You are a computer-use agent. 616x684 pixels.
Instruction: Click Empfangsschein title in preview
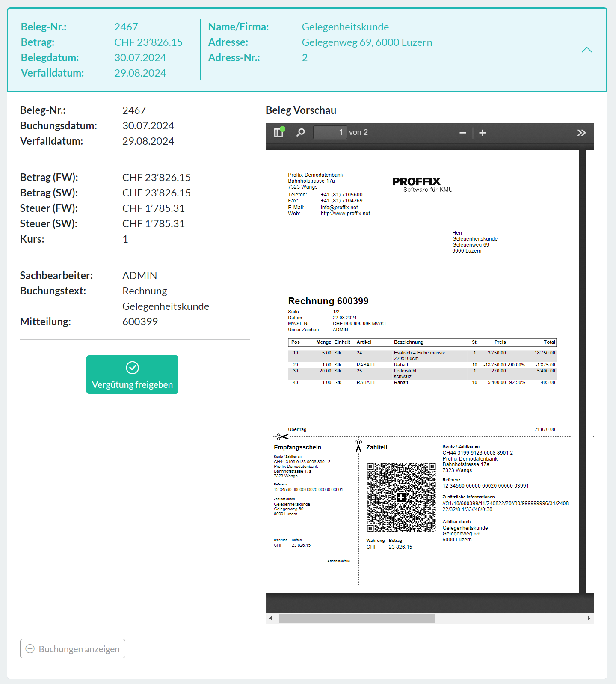(297, 447)
